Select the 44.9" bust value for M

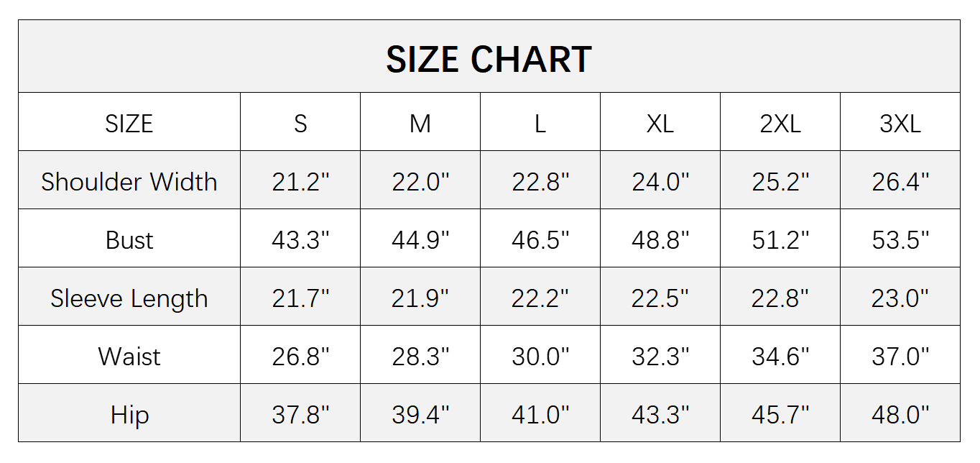click(x=420, y=240)
